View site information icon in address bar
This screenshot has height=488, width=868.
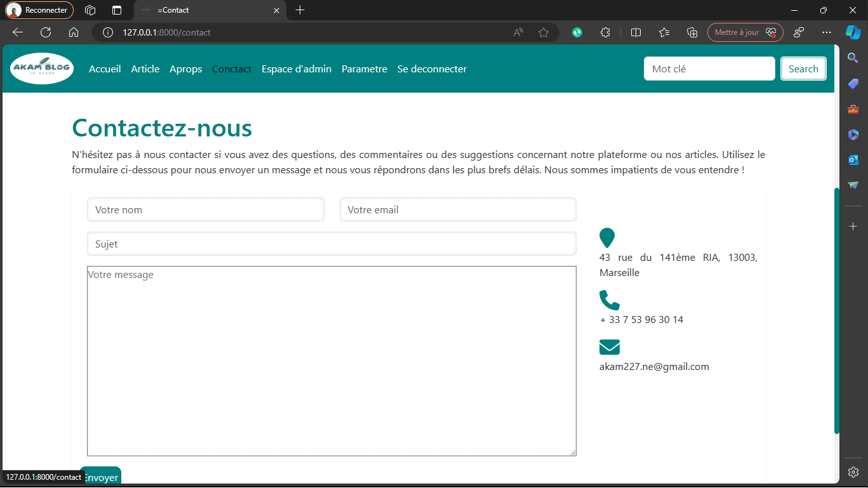pos(108,32)
